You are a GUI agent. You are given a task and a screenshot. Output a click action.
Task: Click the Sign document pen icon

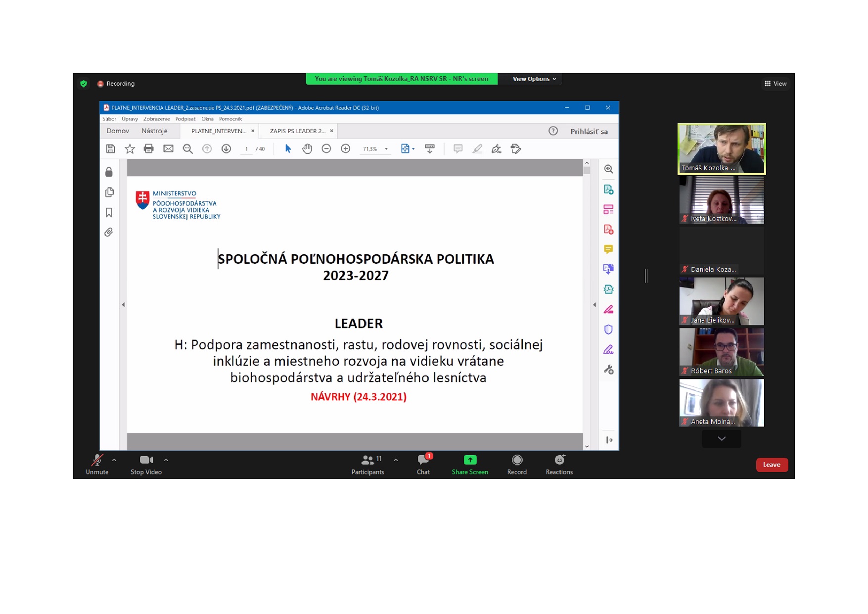coord(497,149)
